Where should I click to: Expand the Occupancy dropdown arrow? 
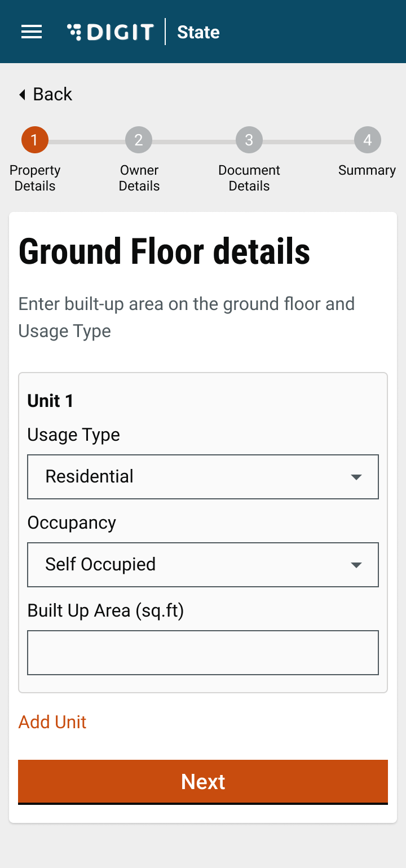click(x=356, y=565)
